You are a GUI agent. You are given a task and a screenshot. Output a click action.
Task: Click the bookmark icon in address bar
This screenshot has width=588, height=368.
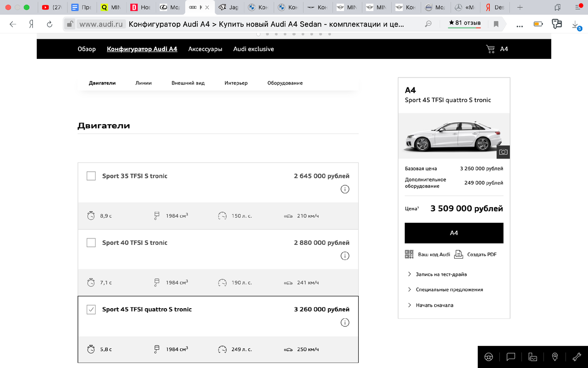click(x=496, y=24)
